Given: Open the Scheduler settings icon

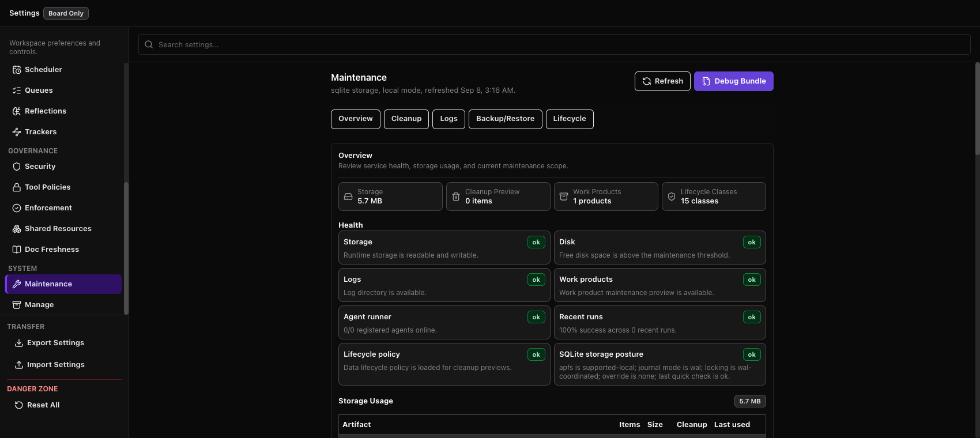Looking at the screenshot, I should [17, 70].
